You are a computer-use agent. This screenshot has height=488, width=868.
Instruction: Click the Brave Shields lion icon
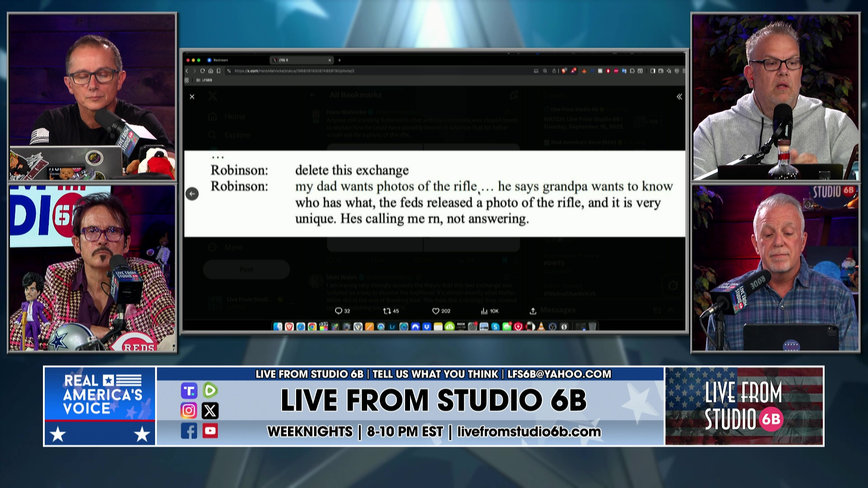click(x=563, y=71)
